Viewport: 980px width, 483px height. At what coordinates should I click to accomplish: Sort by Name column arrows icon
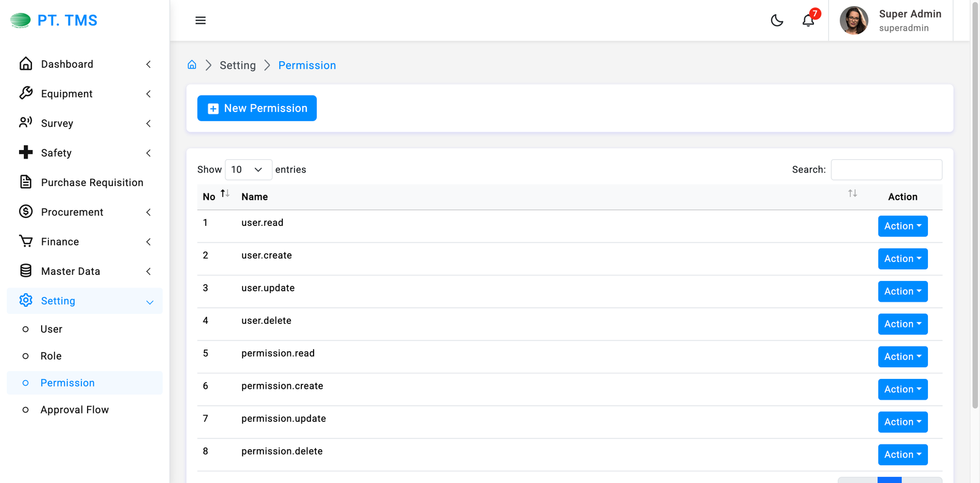(x=852, y=194)
